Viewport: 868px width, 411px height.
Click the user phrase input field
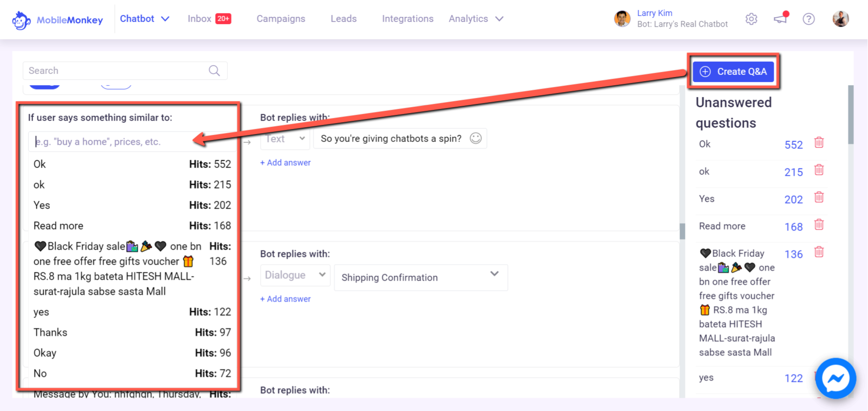pos(132,142)
